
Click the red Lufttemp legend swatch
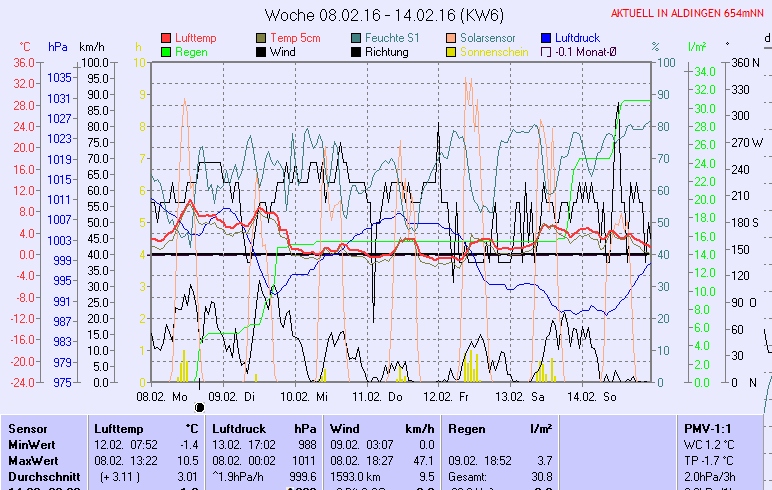point(166,38)
